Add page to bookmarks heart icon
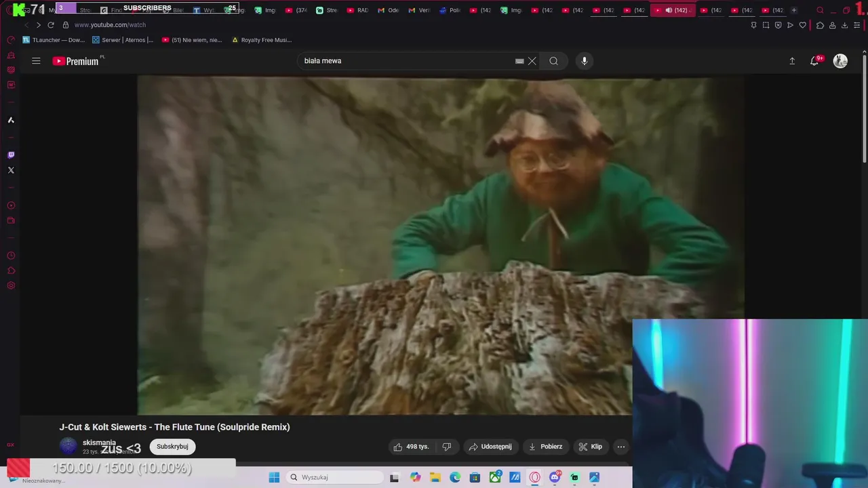 (x=803, y=25)
